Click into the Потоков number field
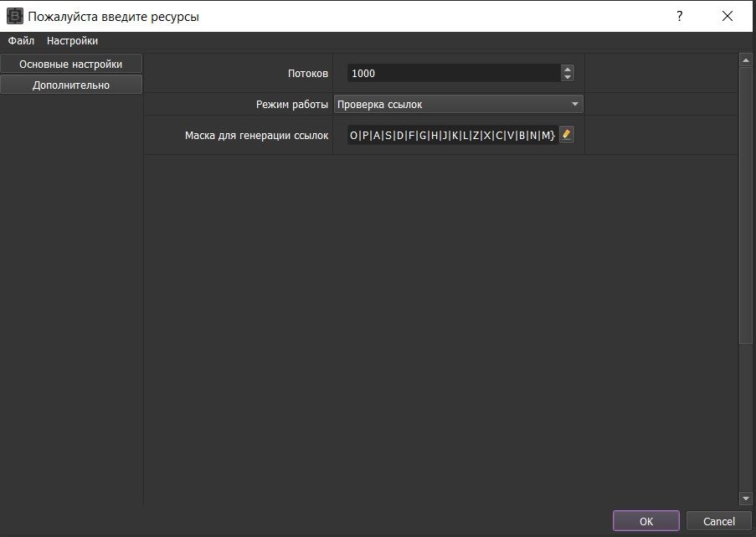756x537 pixels. point(452,74)
